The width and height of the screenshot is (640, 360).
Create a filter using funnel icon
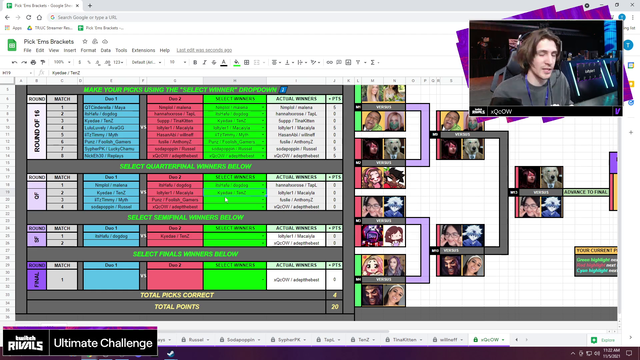click(x=358, y=62)
